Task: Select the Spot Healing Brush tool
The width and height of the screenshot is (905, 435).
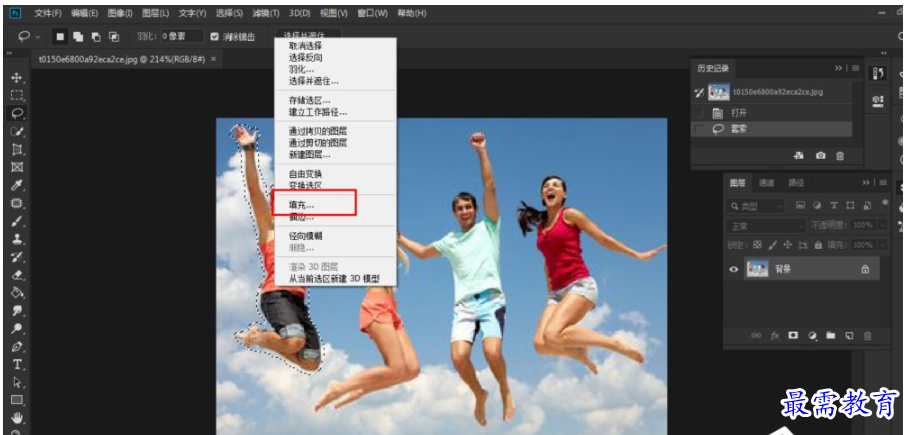Action: [x=17, y=203]
